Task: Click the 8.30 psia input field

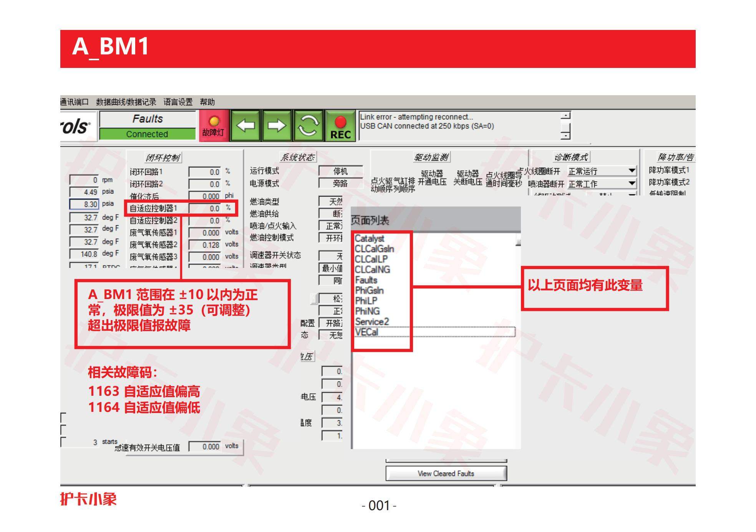Action: [84, 204]
